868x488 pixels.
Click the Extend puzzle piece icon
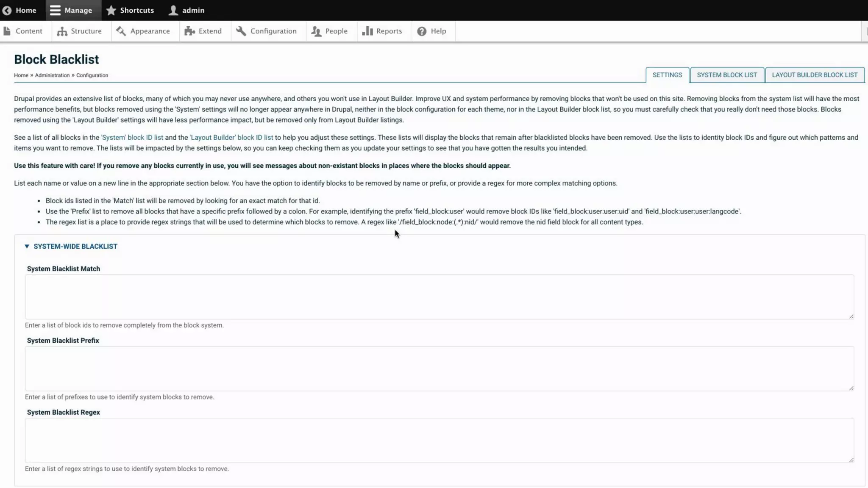(x=189, y=31)
